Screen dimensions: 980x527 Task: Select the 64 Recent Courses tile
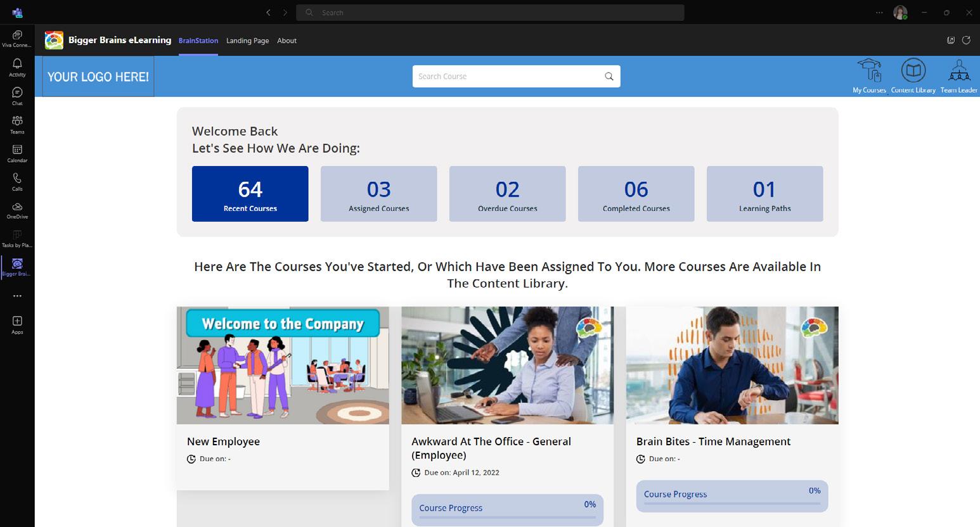point(250,194)
